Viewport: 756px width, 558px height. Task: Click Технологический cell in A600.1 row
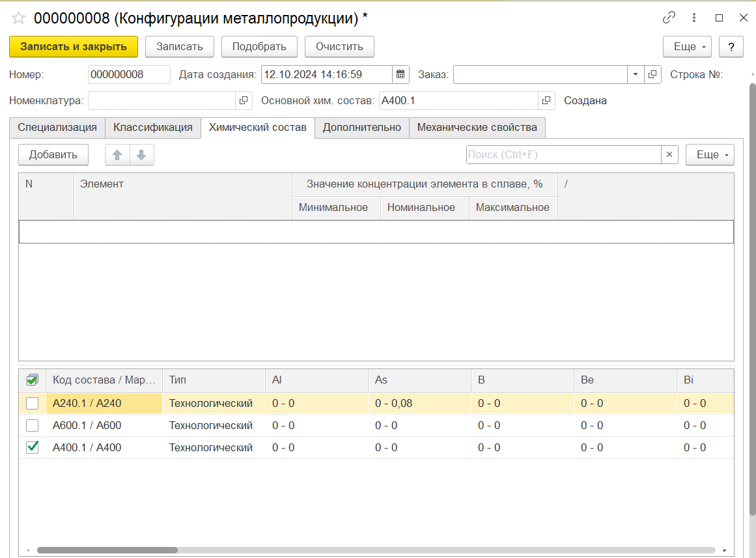(x=214, y=425)
